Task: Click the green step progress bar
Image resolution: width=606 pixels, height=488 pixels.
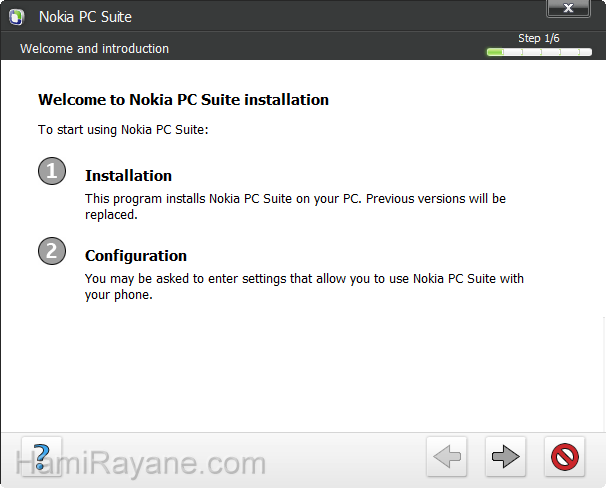Action: [x=535, y=52]
